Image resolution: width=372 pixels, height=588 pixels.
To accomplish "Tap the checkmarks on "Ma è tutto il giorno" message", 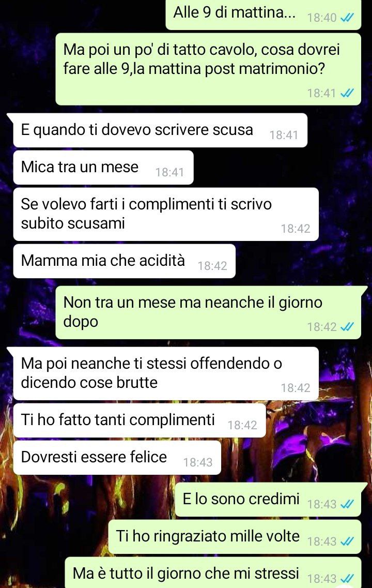I will [347, 579].
